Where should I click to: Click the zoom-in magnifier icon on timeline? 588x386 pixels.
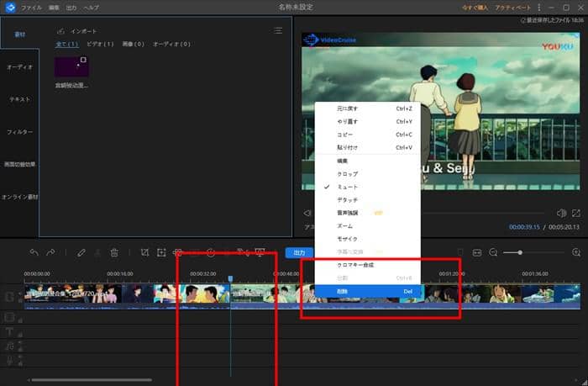[576, 252]
